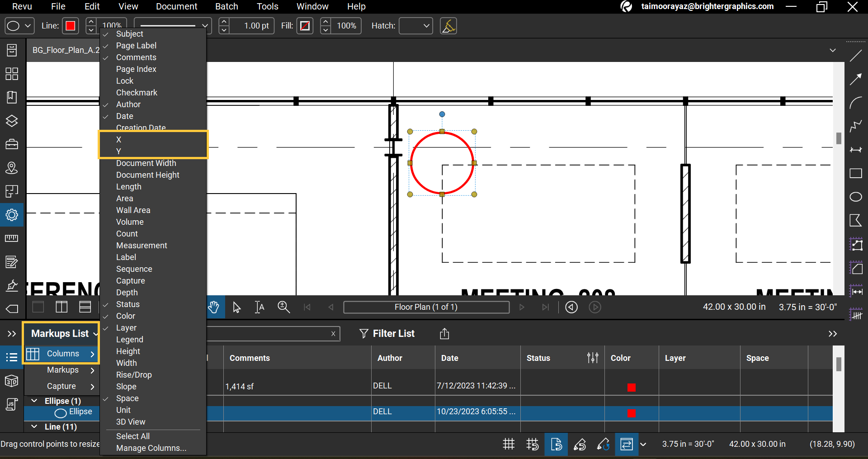
Task: Click the page navigation field showing Floor Plan
Action: coord(425,307)
